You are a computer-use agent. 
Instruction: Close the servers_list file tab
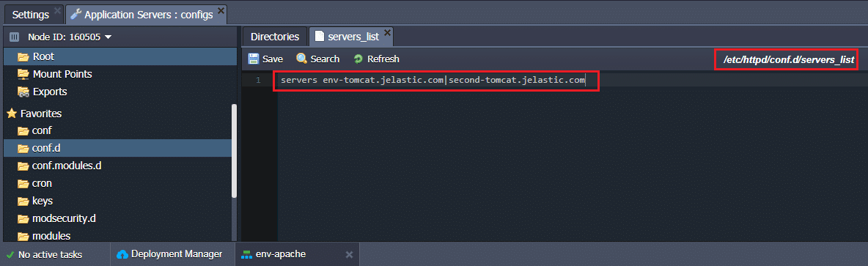pos(388,33)
